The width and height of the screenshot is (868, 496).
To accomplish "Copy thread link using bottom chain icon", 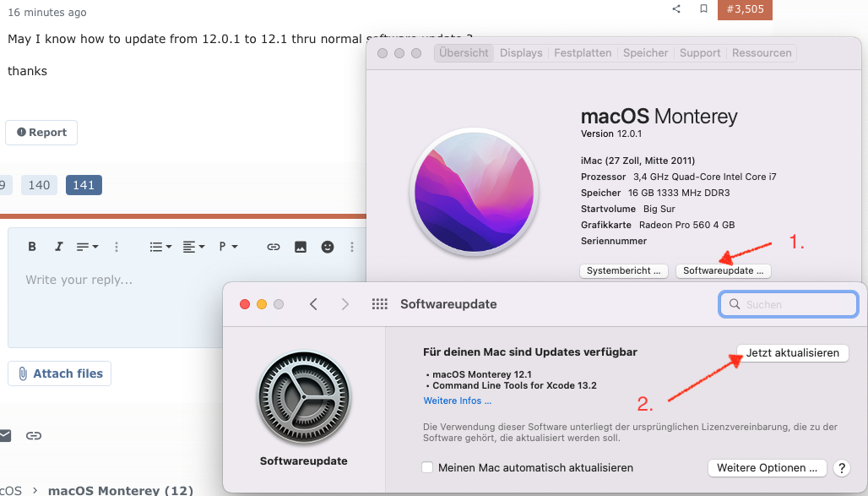I will (34, 436).
